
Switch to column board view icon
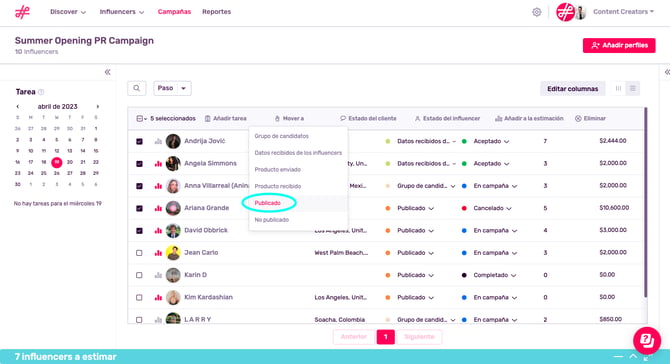pos(618,88)
